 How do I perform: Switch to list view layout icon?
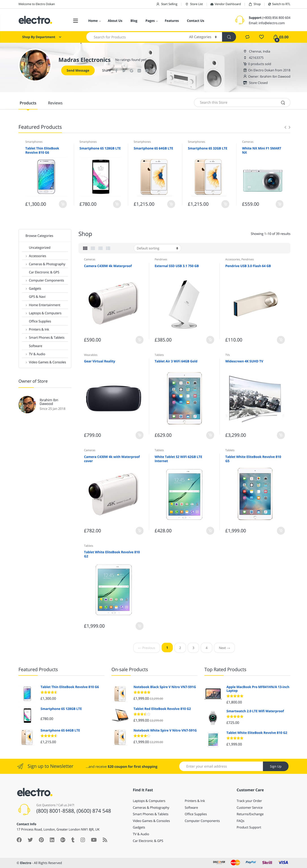coord(100,248)
